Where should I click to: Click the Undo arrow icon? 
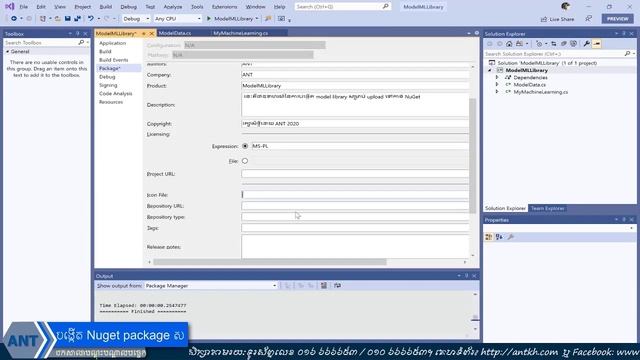(91, 19)
